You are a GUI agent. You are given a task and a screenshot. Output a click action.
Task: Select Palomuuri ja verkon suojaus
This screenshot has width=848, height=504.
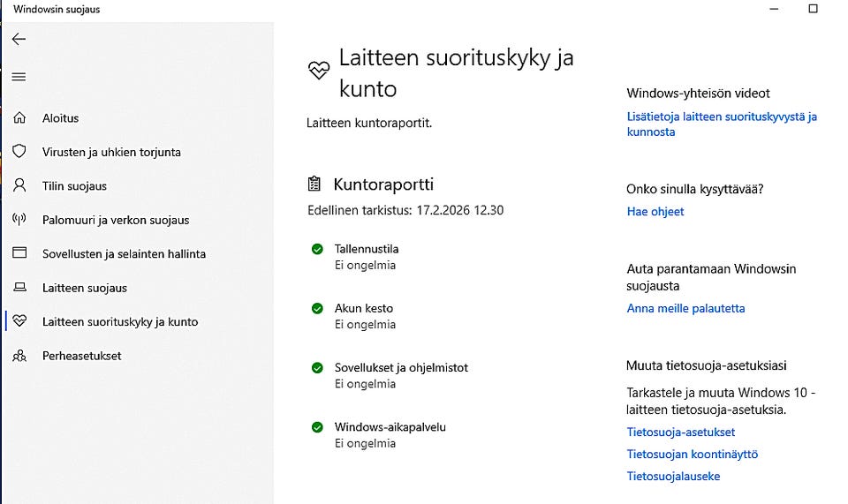pyautogui.click(x=116, y=220)
